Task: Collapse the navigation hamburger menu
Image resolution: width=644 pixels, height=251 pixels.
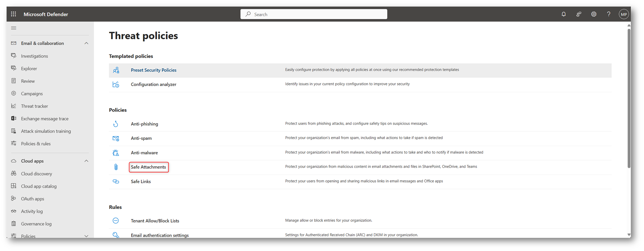Action: coord(13,28)
